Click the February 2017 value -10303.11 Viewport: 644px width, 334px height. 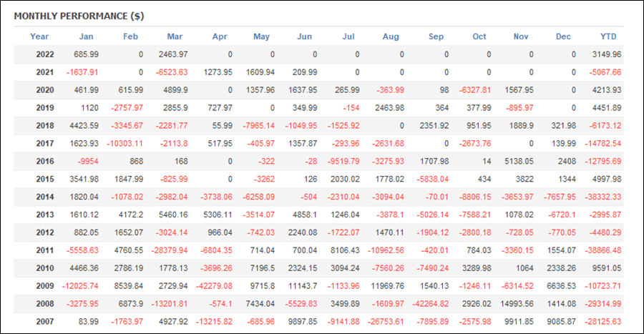click(x=125, y=143)
